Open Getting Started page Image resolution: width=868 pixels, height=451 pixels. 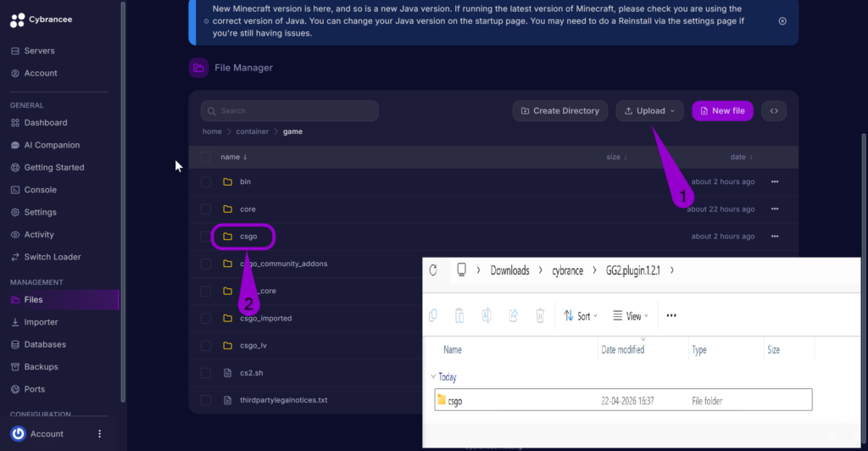coord(47,167)
